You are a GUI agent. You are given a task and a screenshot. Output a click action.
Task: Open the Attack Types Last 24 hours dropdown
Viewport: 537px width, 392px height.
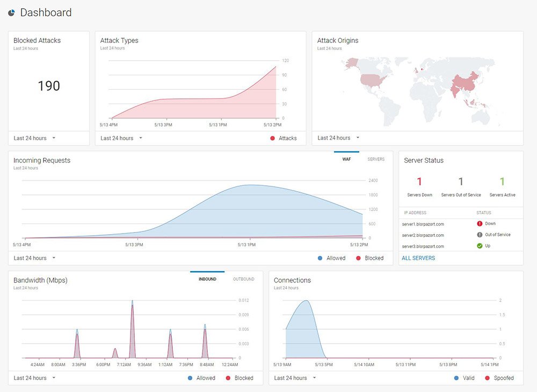click(121, 139)
